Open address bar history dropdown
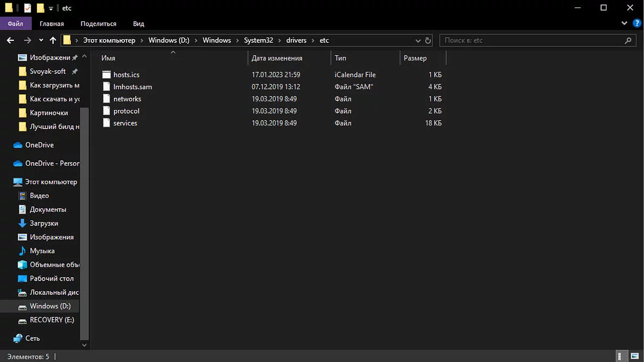This screenshot has height=362, width=644. coord(418,41)
